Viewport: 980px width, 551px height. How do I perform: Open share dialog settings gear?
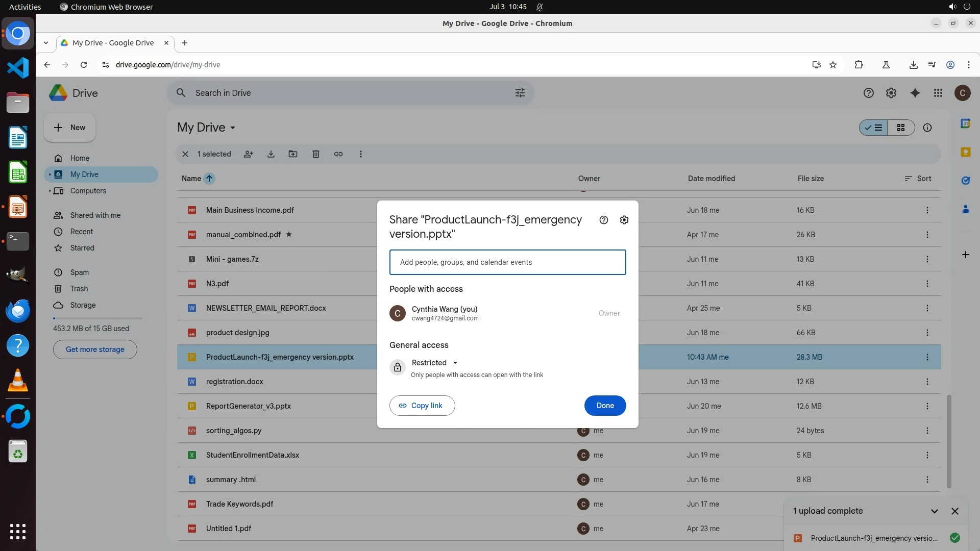[624, 220]
